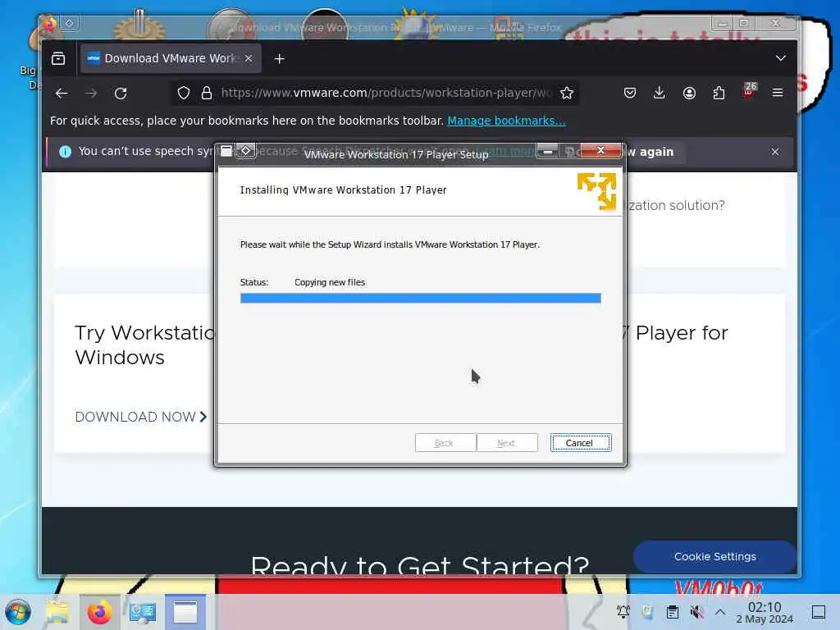Click Setup titlebar diamond pin icon

(x=246, y=151)
